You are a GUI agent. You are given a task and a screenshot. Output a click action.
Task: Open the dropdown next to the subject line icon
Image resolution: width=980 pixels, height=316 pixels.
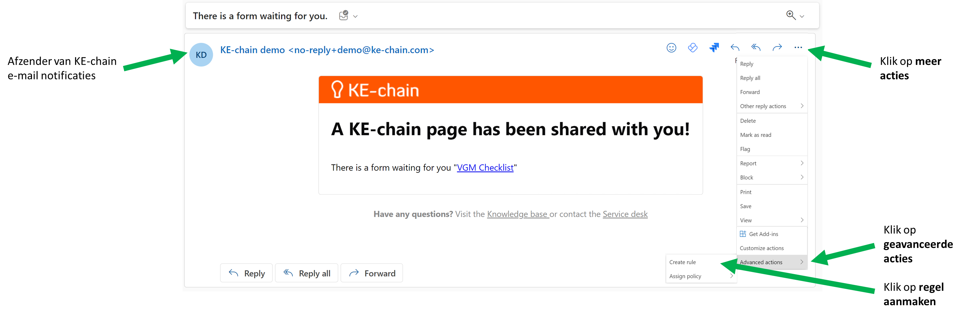(355, 16)
